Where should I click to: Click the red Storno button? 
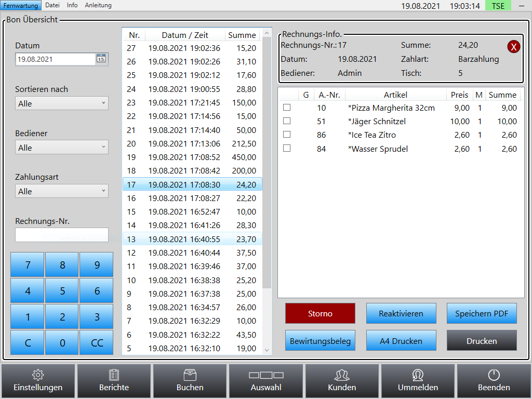tap(320, 313)
